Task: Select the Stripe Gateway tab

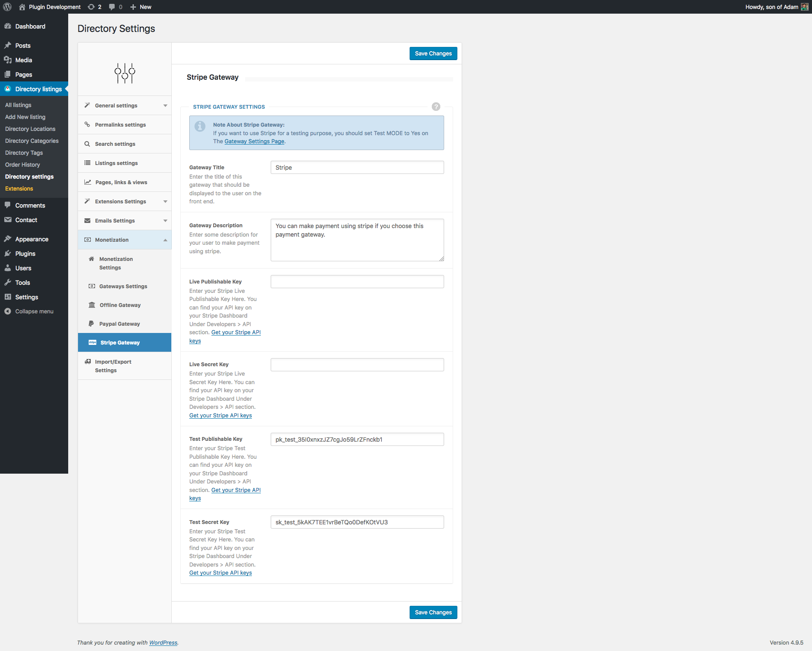Action: click(x=120, y=342)
